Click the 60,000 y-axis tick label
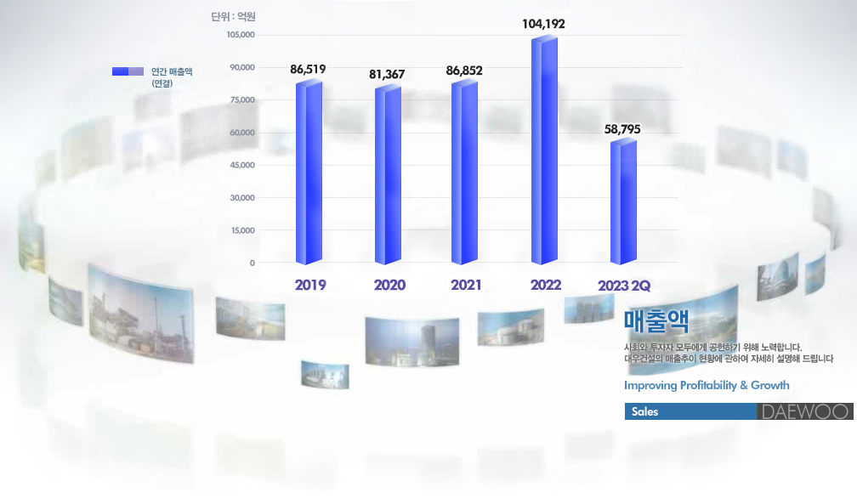This screenshot has height=504, width=857. coord(242,133)
